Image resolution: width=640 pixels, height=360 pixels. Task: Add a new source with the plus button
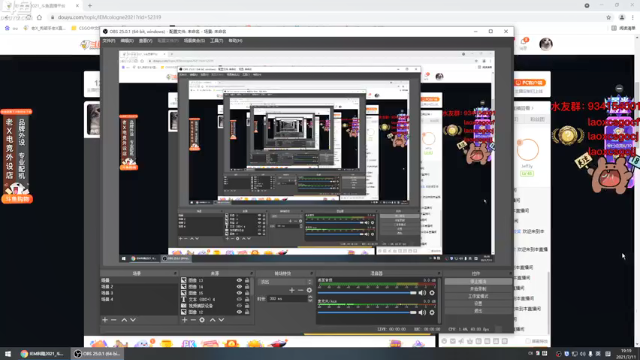[x=184, y=320]
